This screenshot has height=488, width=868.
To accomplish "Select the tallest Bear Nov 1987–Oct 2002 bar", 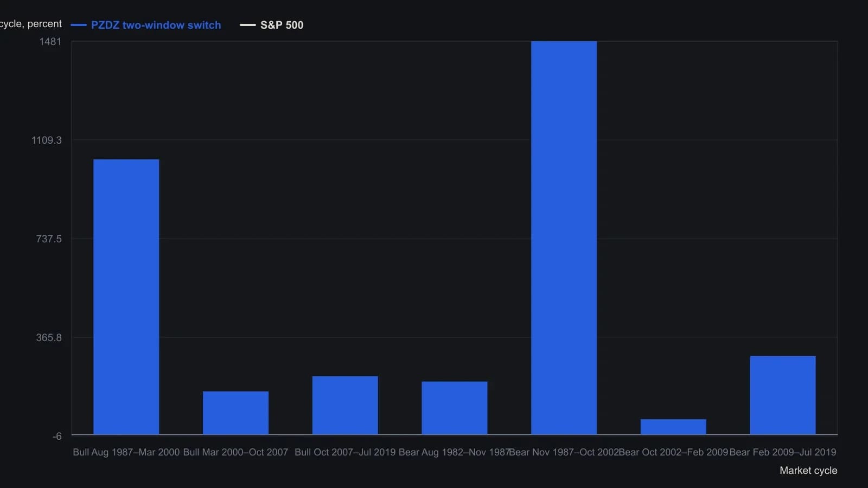I will (564, 237).
